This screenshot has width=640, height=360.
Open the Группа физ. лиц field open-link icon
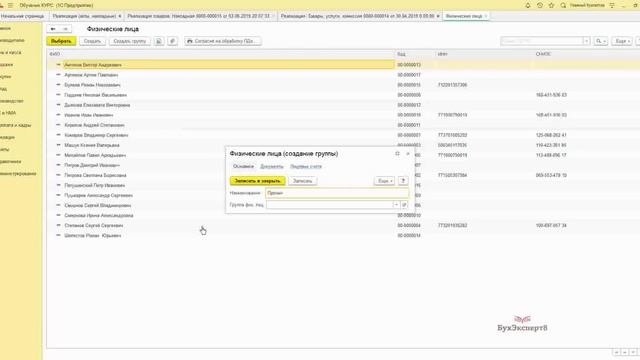coord(404,204)
